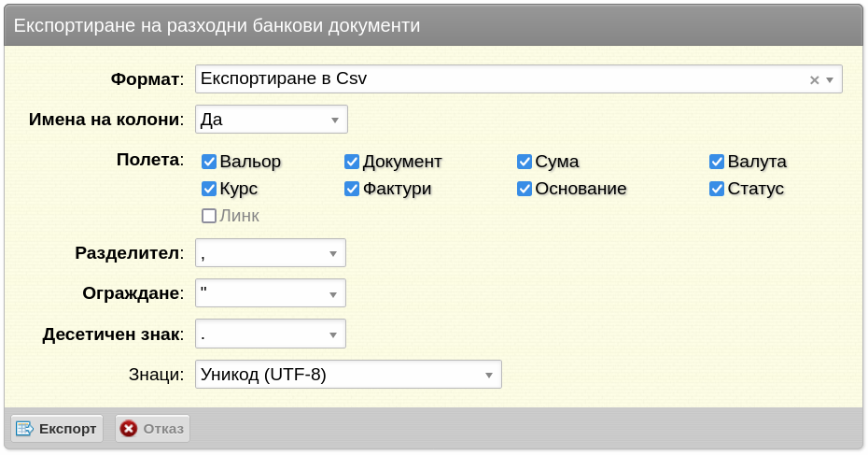The width and height of the screenshot is (868, 455).
Task: Open the Ограждане dropdown
Action: [x=271, y=292]
